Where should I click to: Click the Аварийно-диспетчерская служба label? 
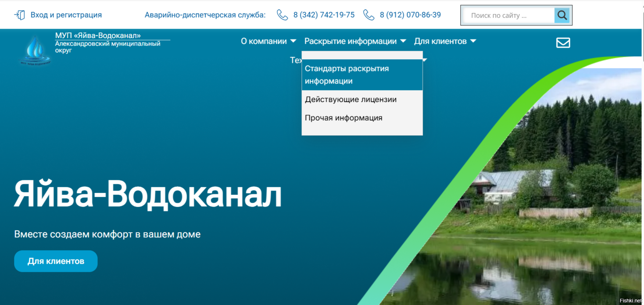[205, 15]
